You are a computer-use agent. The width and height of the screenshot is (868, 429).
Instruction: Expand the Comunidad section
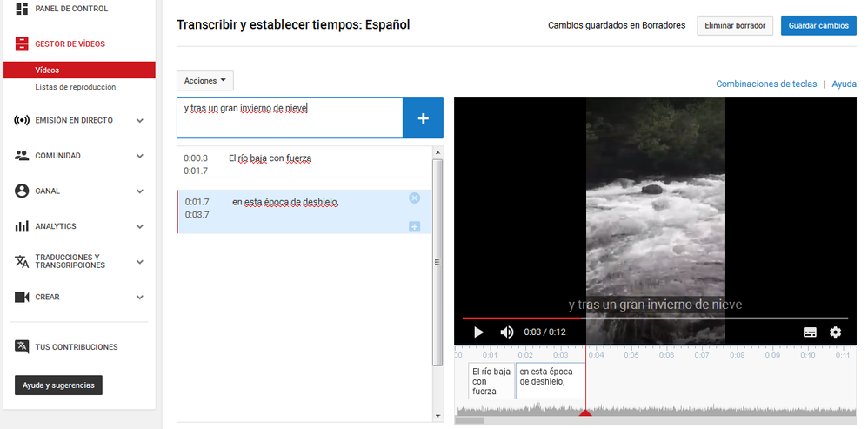(139, 156)
